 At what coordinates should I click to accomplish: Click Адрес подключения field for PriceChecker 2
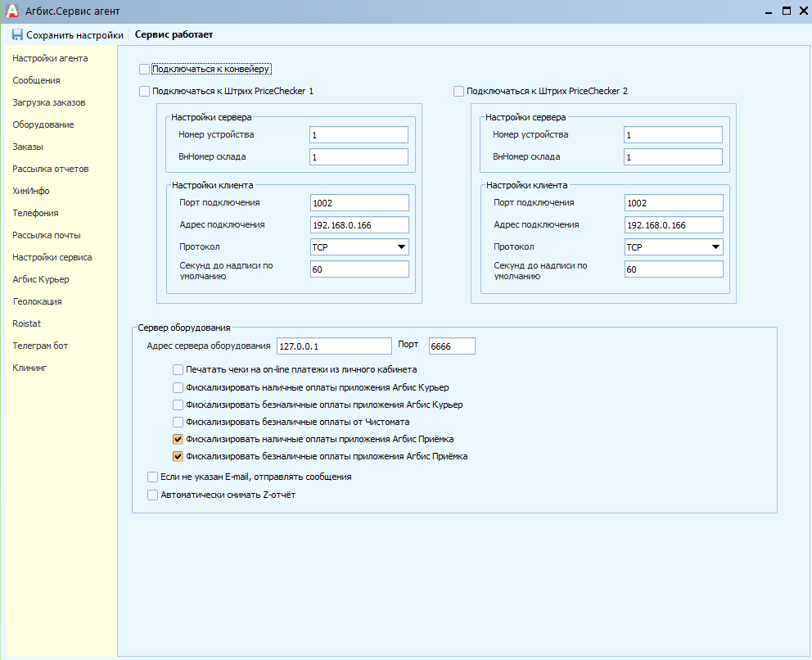[674, 225]
